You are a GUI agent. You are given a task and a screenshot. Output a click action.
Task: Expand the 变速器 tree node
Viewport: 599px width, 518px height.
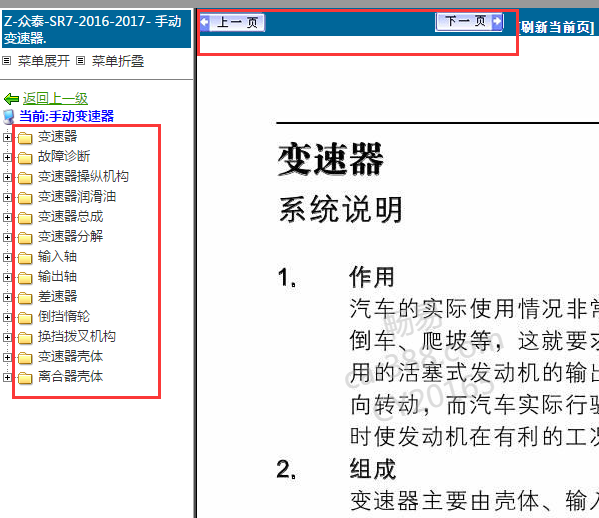click(x=7, y=137)
